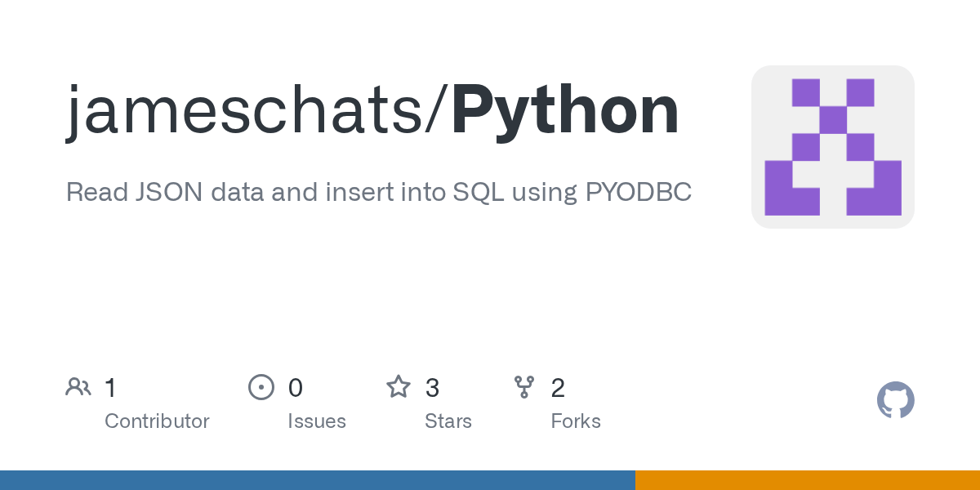Click the "Contributor" label

point(157,421)
